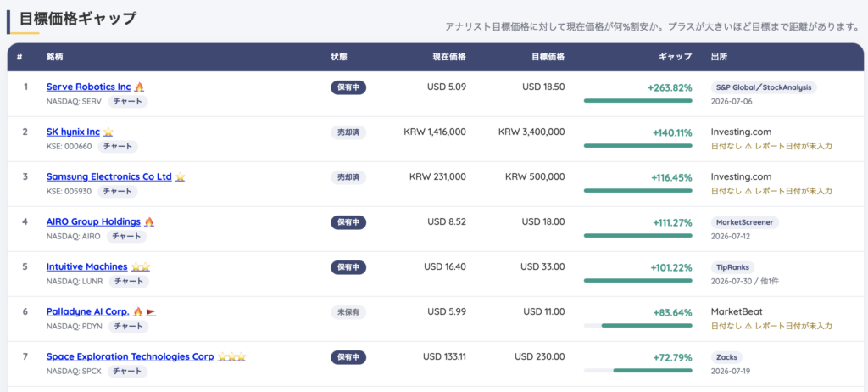
Task: Click current price USD 133.11
Action: pyautogui.click(x=444, y=356)
